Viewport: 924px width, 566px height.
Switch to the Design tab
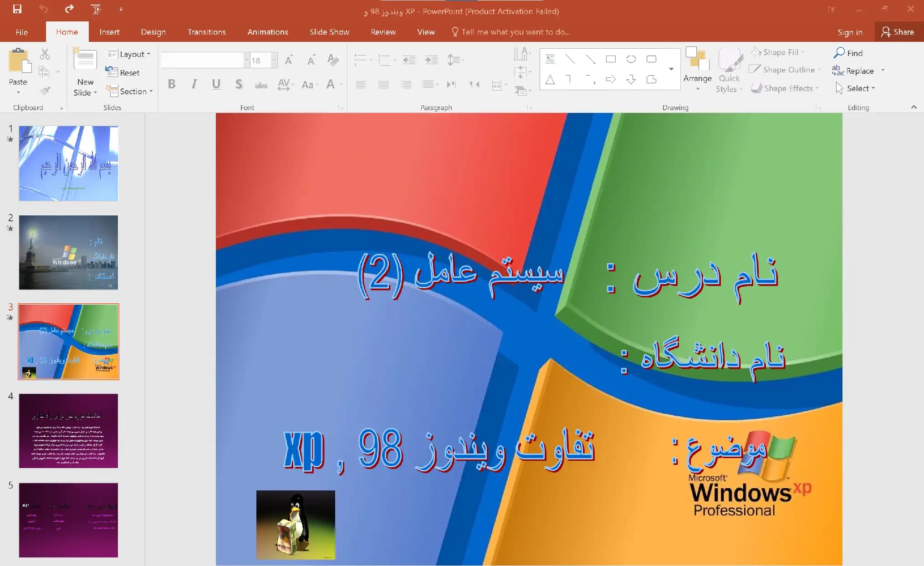(153, 32)
